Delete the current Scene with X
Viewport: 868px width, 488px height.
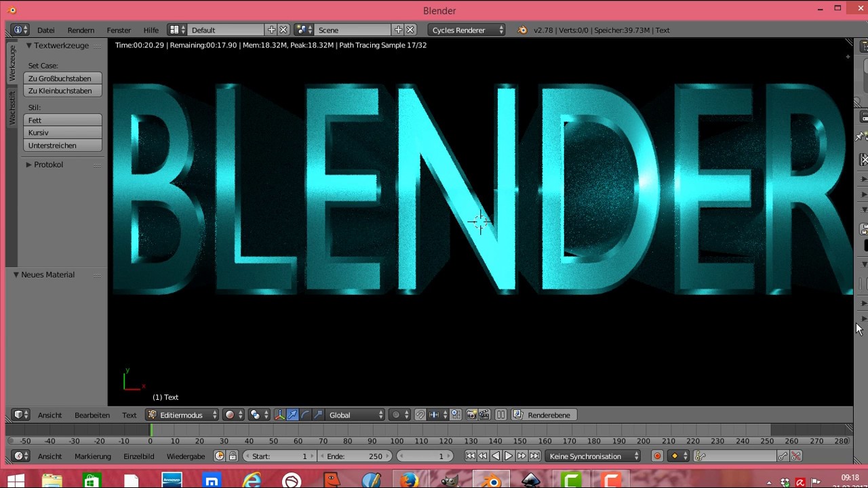(x=410, y=30)
